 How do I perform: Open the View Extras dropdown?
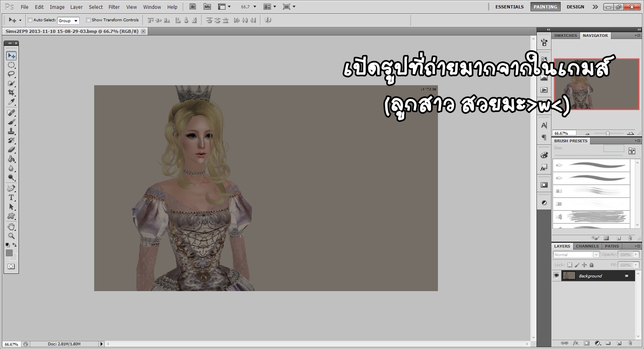pos(224,7)
